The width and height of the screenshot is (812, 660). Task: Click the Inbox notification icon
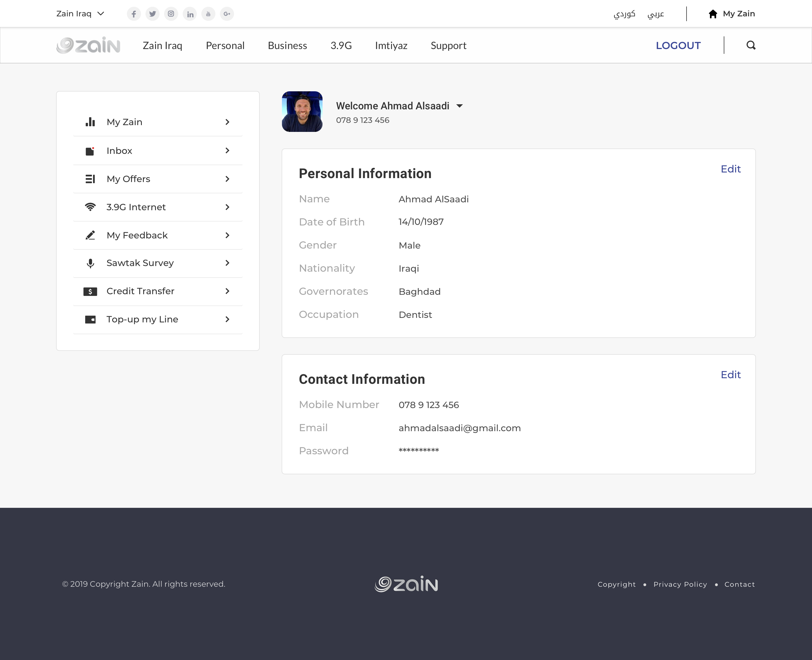(90, 151)
